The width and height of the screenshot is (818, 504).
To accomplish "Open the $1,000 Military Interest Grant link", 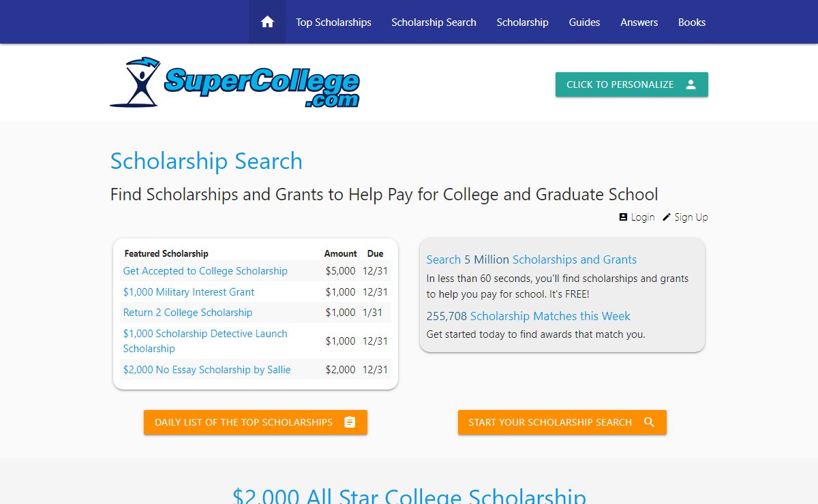I will (x=189, y=292).
